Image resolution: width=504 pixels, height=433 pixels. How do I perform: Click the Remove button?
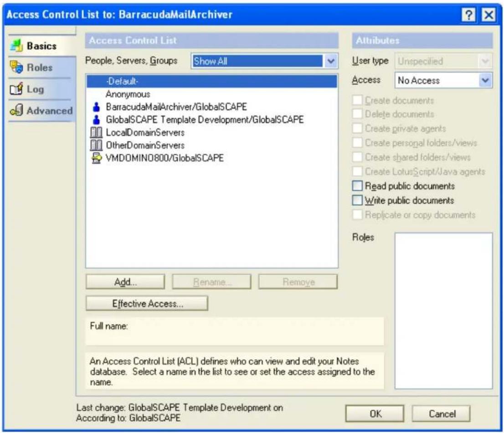click(298, 282)
